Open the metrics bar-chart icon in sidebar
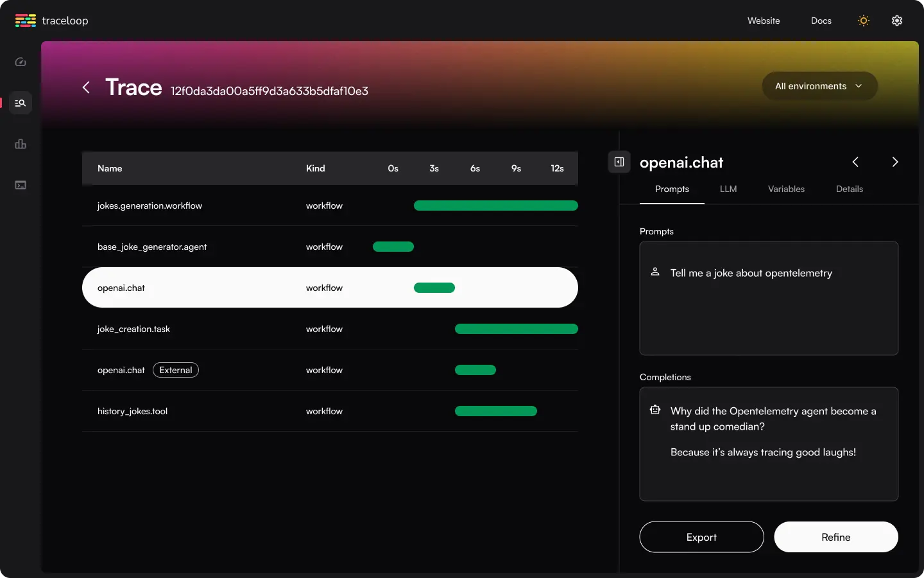 tap(20, 144)
